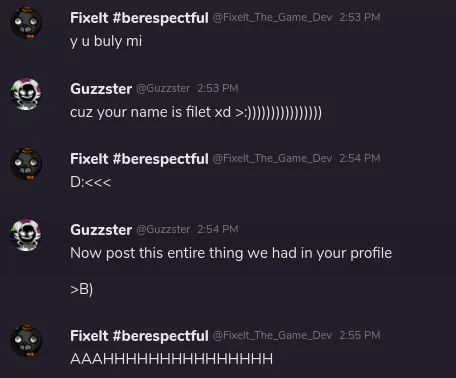Click FixeIt avatar beside the 'AAAHHHH' message
The height and width of the screenshot is (378, 456).
[x=26, y=341]
